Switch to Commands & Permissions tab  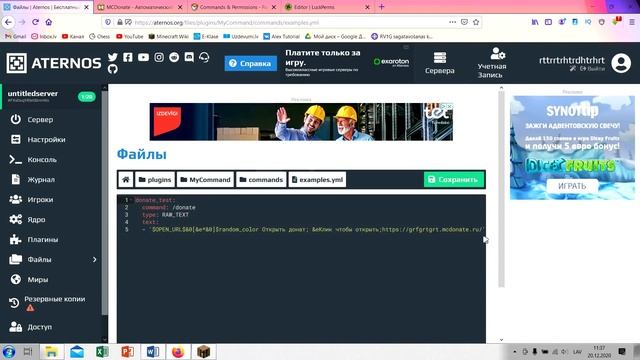233,7
